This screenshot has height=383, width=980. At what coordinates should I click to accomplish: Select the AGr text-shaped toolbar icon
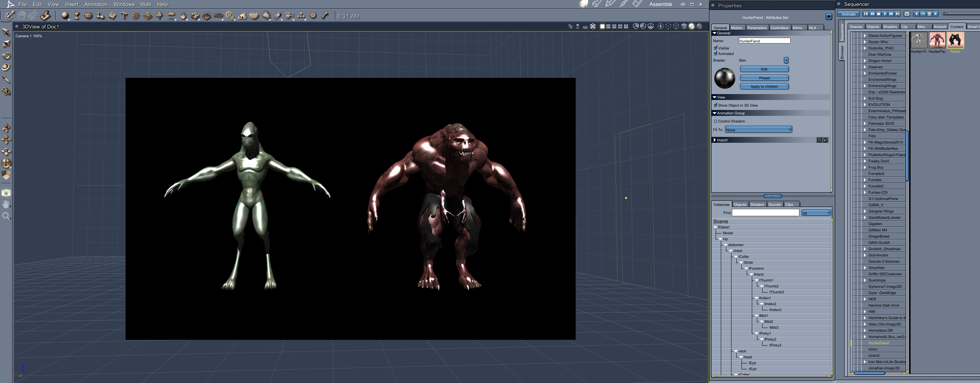[218, 15]
